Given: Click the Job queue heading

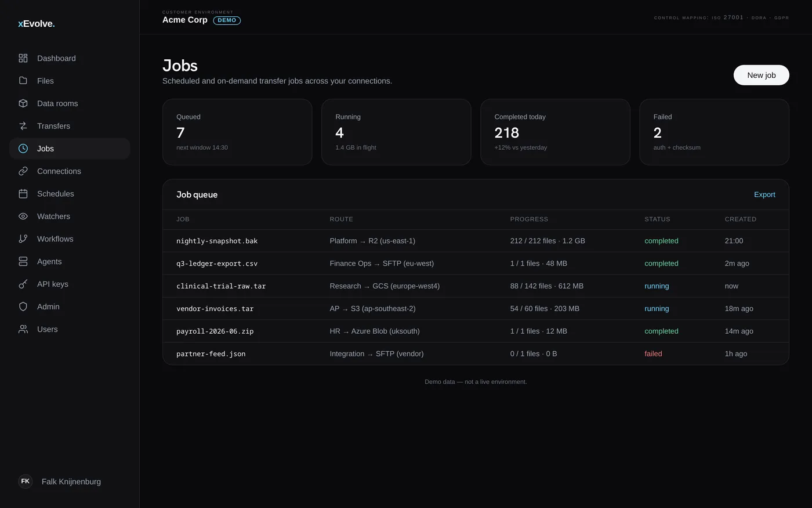Looking at the screenshot, I should (197, 194).
